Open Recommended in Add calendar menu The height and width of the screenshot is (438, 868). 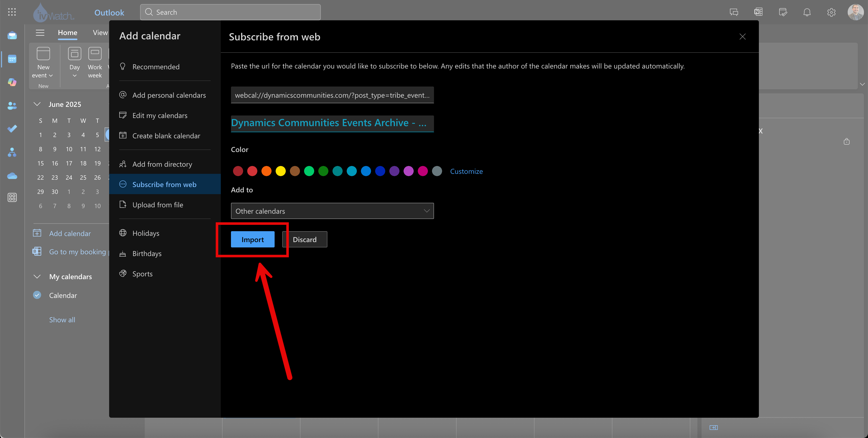coord(165,67)
